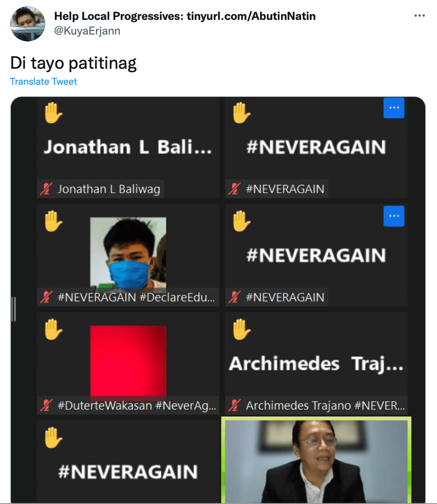Open the blue more-options button on the top-right tile

[x=394, y=108]
